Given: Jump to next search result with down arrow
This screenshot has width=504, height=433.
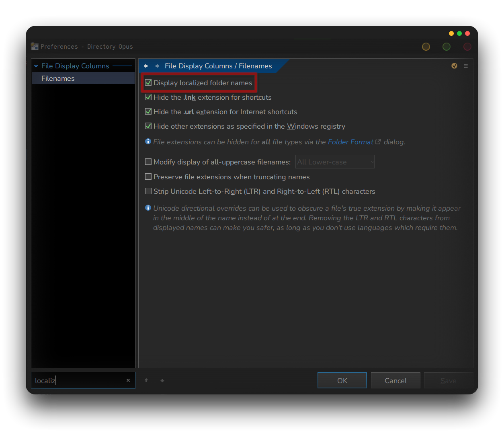Looking at the screenshot, I should pyautogui.click(x=162, y=380).
